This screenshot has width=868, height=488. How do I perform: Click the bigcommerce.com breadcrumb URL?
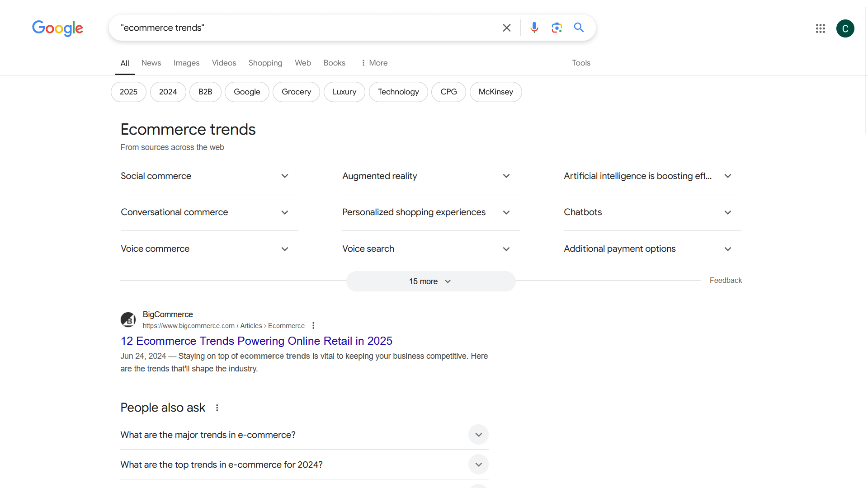pyautogui.click(x=224, y=326)
